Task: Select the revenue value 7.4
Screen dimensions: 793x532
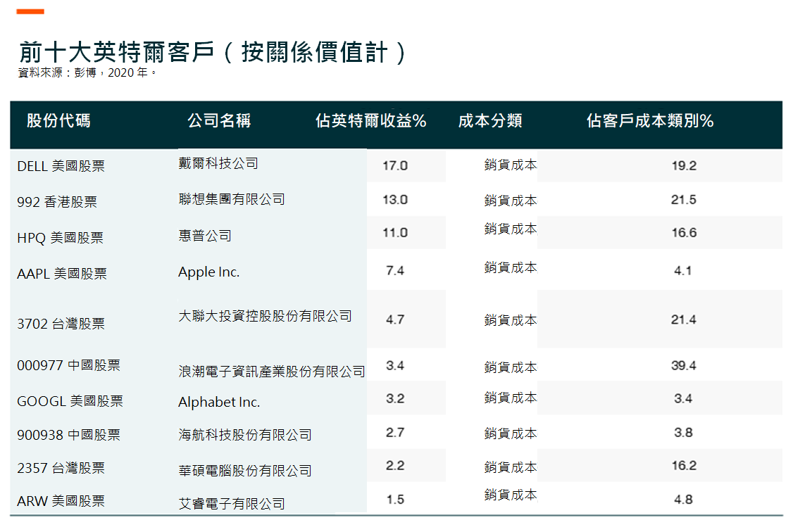Action: (395, 271)
